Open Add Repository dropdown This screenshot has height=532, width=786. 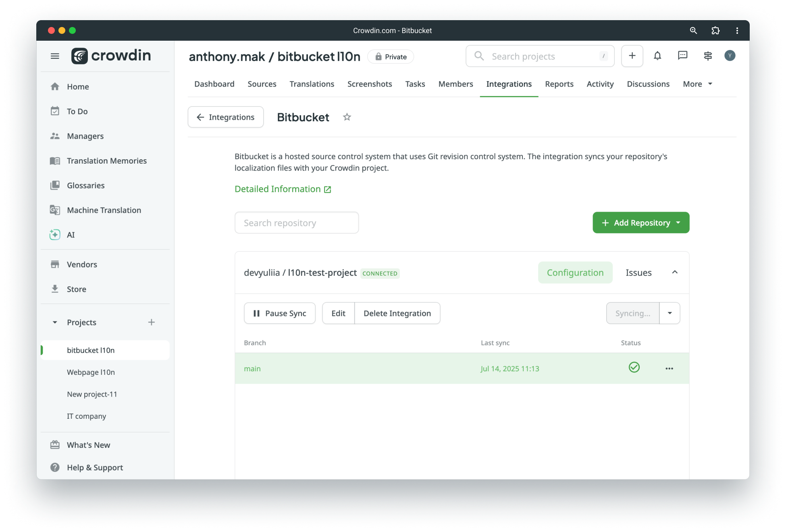(641, 222)
